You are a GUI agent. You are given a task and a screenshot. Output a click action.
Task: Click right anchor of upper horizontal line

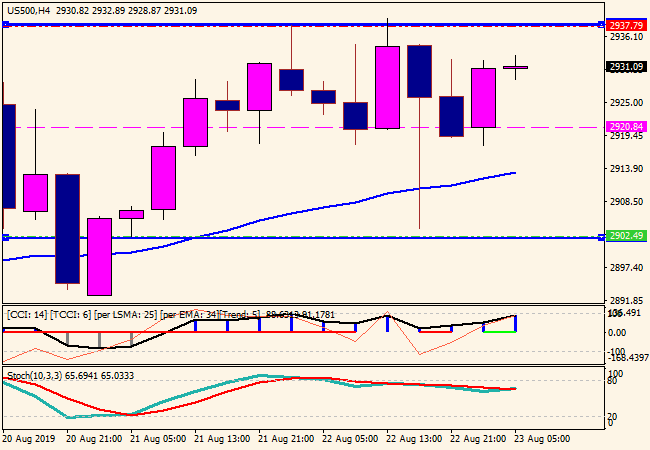pyautogui.click(x=600, y=24)
